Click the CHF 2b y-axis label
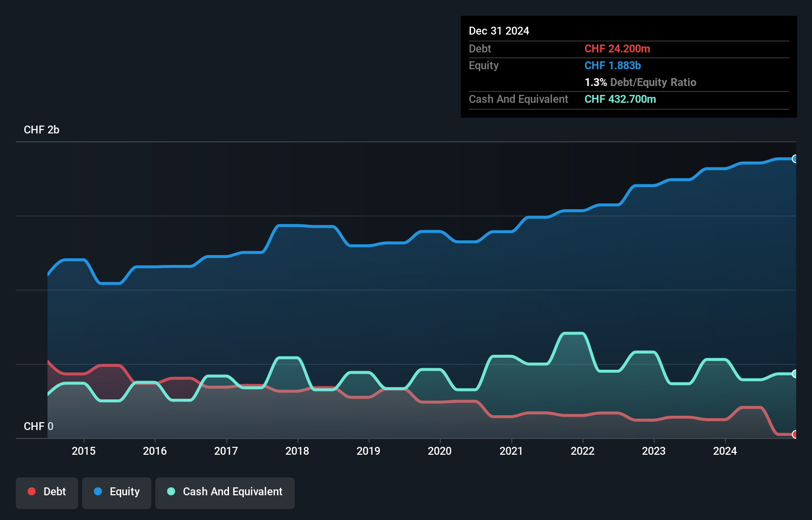This screenshot has width=812, height=520. pyautogui.click(x=42, y=130)
